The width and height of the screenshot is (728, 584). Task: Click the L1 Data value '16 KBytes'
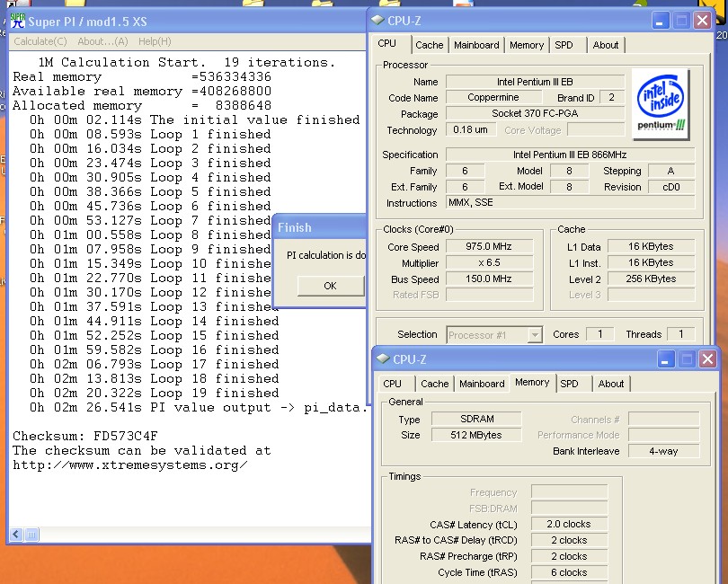(651, 246)
